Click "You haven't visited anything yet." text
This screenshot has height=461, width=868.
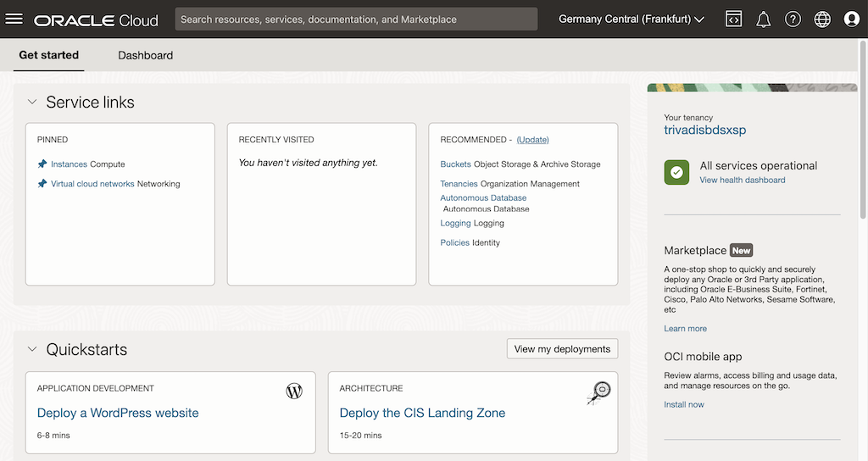[308, 163]
